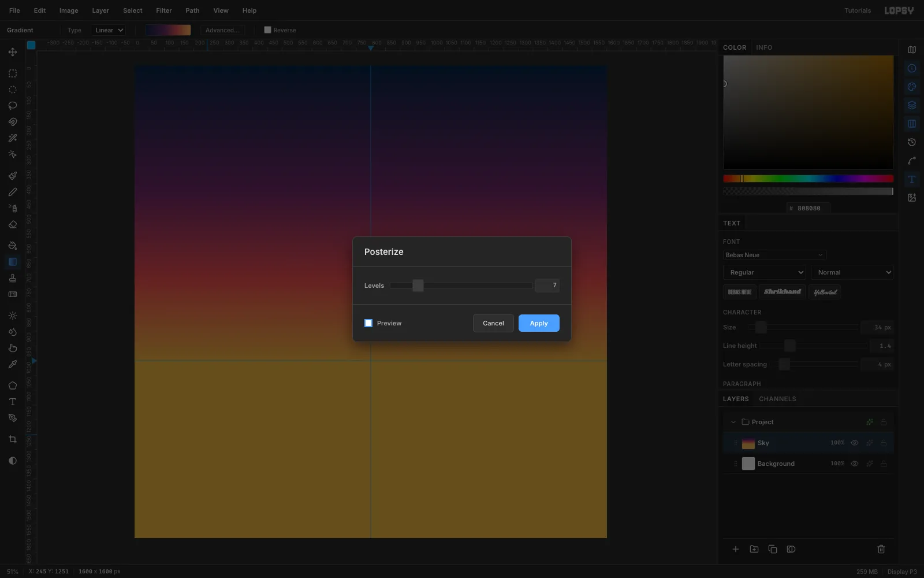The width and height of the screenshot is (924, 578).
Task: Select the Pencil tool
Action: pyautogui.click(x=12, y=192)
